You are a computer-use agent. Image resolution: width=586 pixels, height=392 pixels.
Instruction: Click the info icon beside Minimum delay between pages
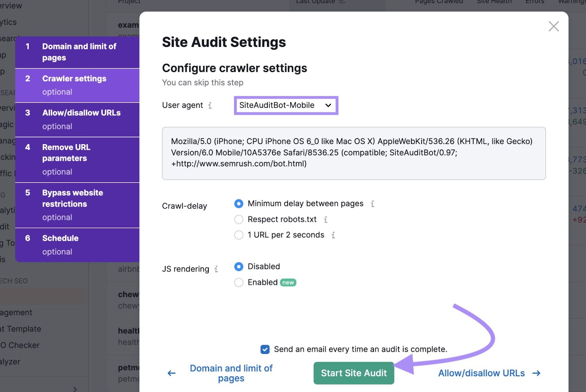tap(372, 204)
